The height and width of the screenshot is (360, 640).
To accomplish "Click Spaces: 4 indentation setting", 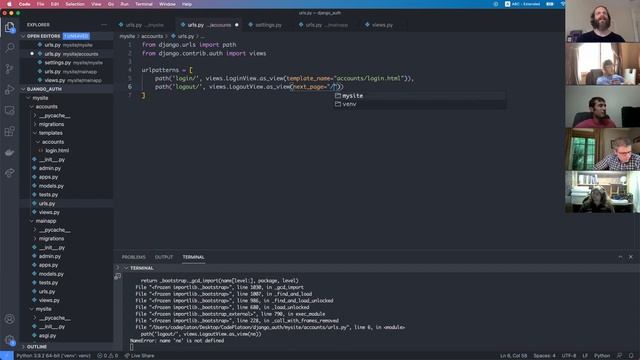I will (x=544, y=356).
